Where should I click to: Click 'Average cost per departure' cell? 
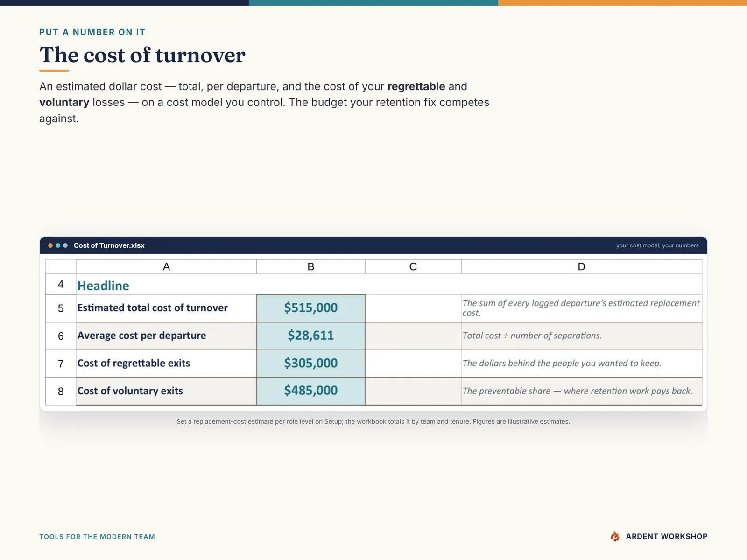tap(166, 336)
